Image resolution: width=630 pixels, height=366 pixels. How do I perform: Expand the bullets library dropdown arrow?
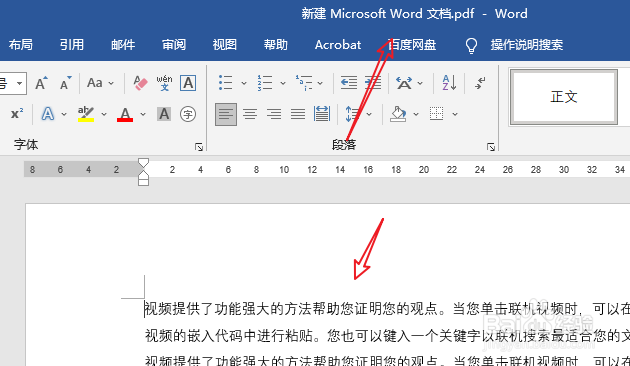click(x=244, y=83)
